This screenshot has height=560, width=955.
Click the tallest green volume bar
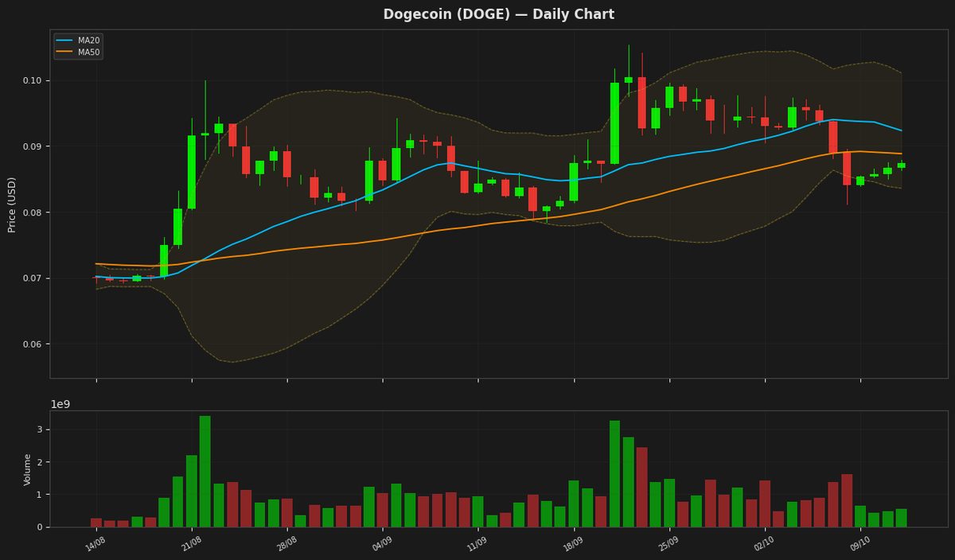tap(205, 472)
